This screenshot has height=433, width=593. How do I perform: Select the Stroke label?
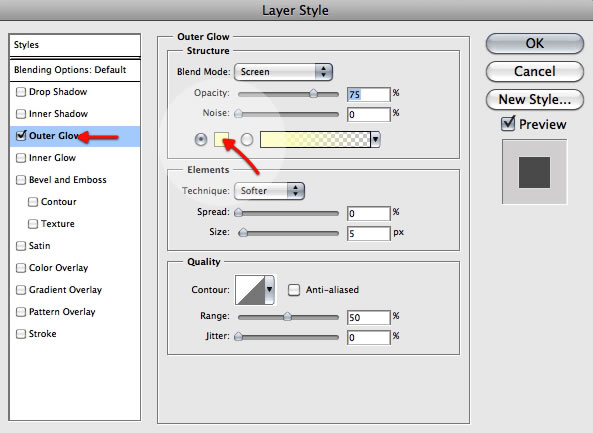click(x=43, y=334)
